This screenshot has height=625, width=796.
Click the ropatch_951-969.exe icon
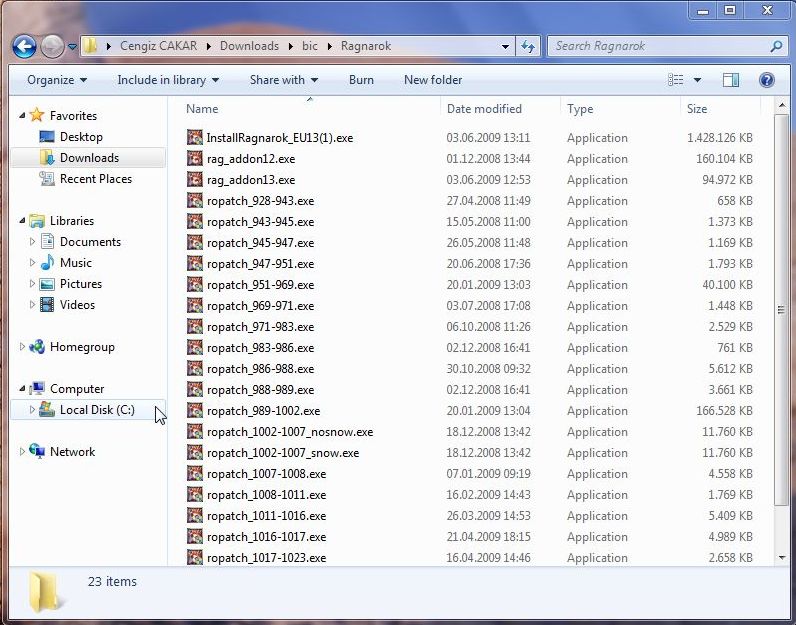tap(195, 284)
